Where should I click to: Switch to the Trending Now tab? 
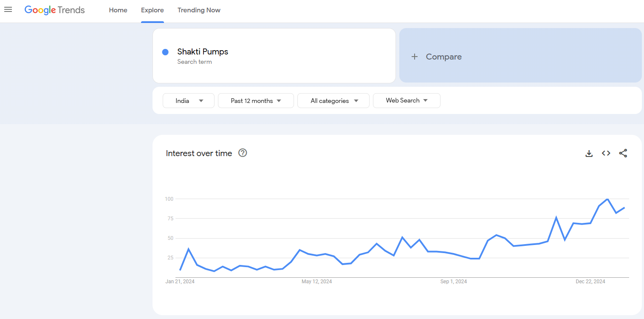(199, 10)
